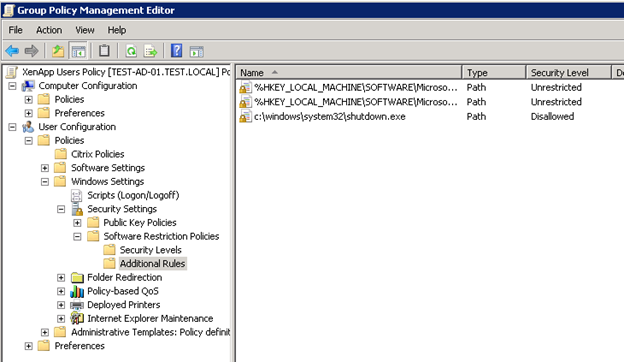Select the Public Key Policies tree item
Screen dimensions: 624x362
coord(140,222)
